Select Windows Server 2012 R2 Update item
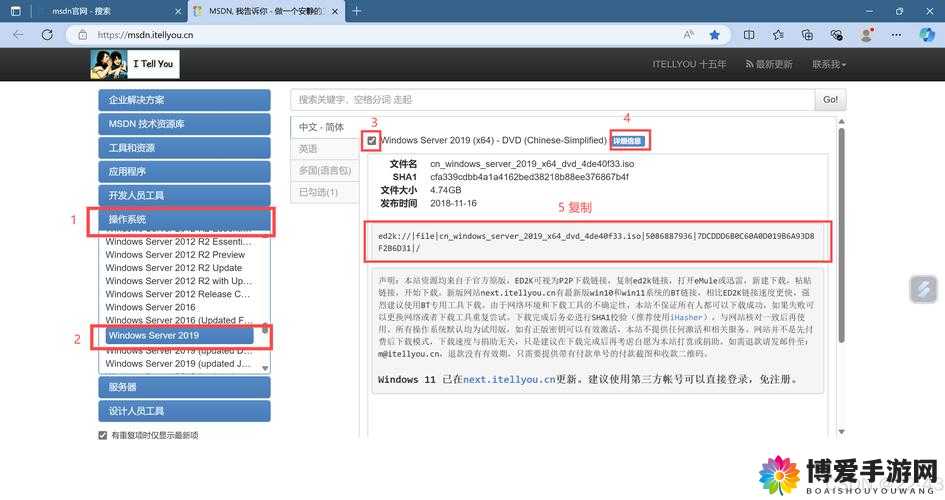 174,268
